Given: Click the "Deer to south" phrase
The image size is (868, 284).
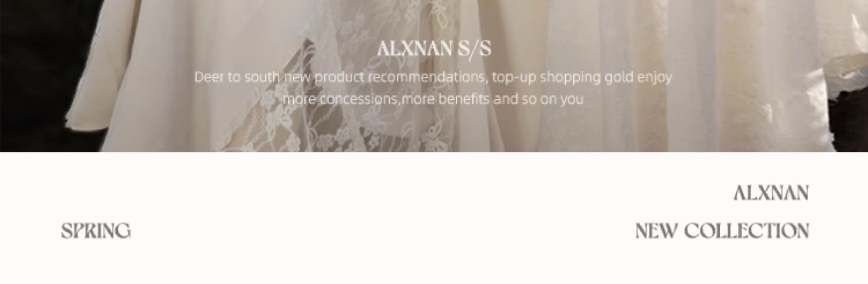Looking at the screenshot, I should (x=237, y=77).
